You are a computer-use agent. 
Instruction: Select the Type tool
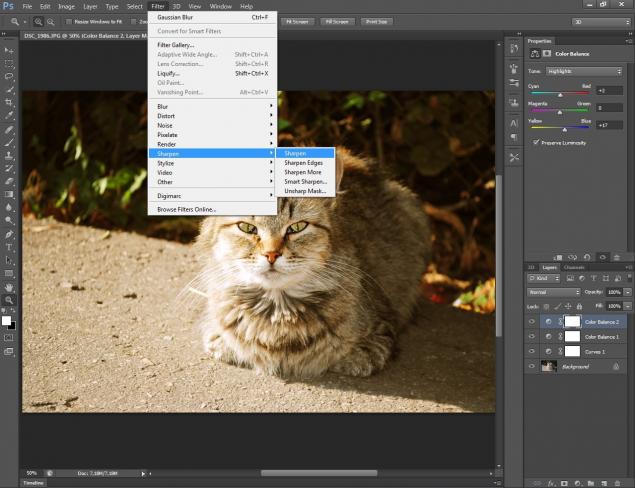tap(9, 246)
